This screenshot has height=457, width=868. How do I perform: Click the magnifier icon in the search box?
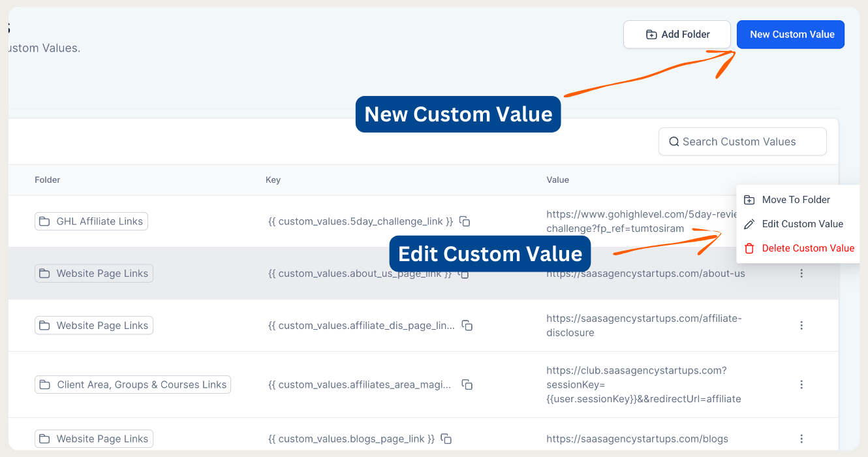pos(674,142)
